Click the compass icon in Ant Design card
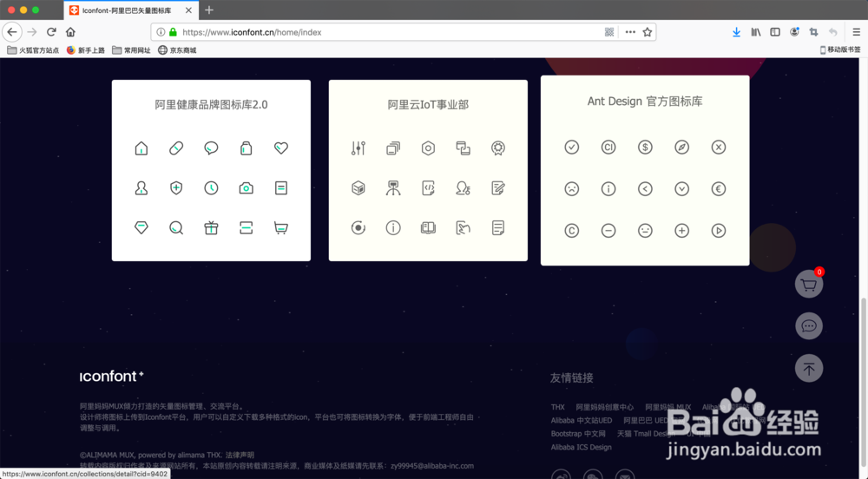Viewport: 868px width, 479px height. [682, 148]
